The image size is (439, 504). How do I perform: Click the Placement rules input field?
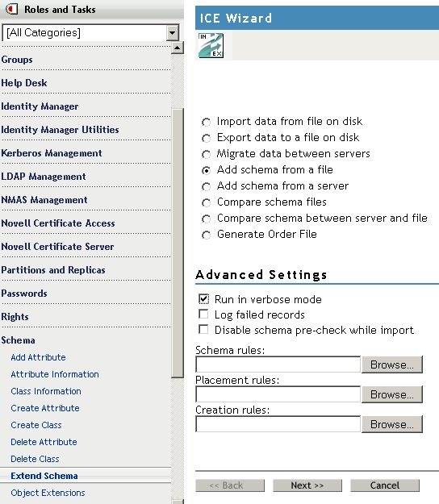click(278, 394)
